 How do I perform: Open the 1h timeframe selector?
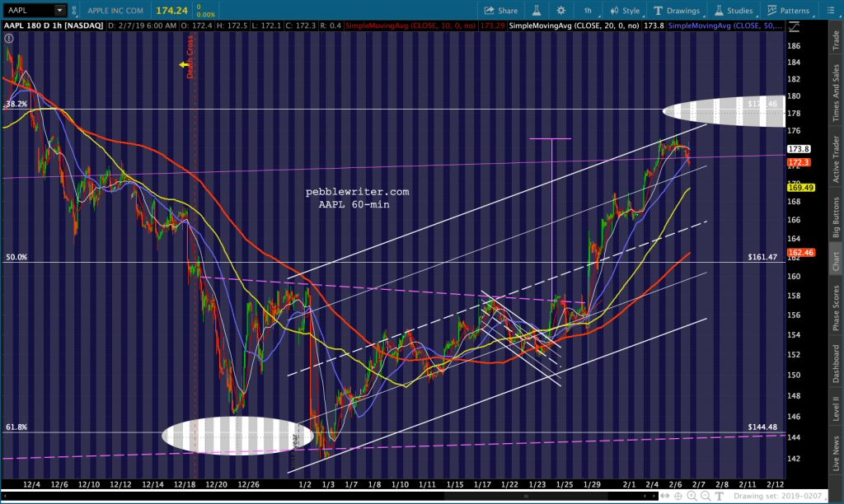pyautogui.click(x=588, y=10)
